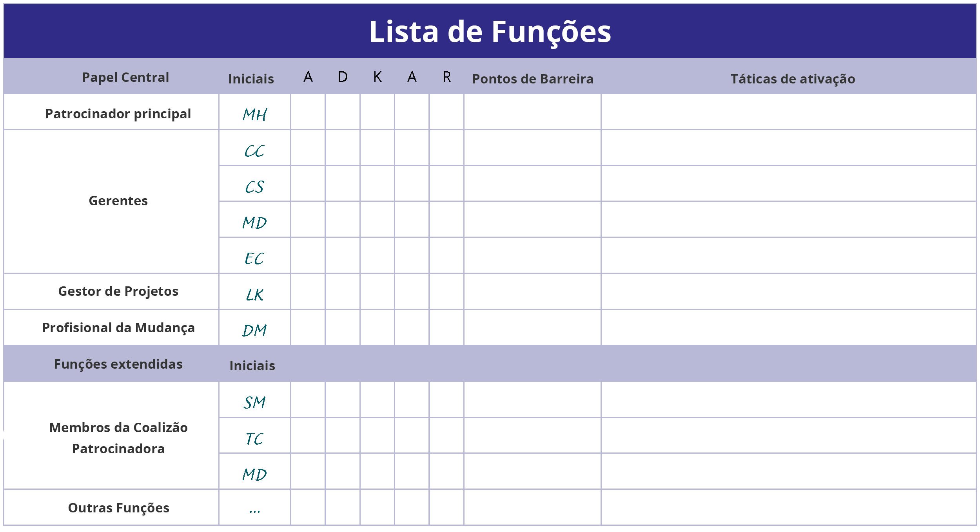
Task: Click the "Pontos de Barreira" column header
Action: pyautogui.click(x=532, y=79)
